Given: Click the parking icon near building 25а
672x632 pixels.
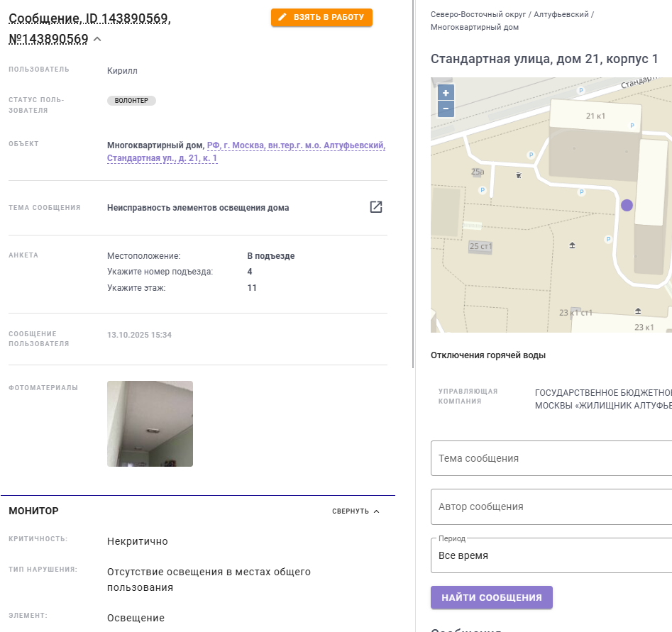Looking at the screenshot, I should pyautogui.click(x=483, y=190).
